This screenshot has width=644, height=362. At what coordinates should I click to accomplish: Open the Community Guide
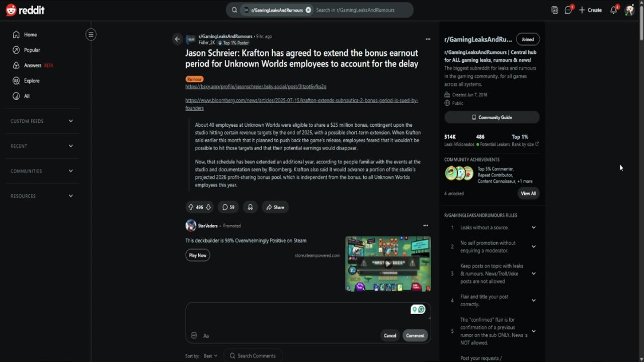pyautogui.click(x=492, y=117)
